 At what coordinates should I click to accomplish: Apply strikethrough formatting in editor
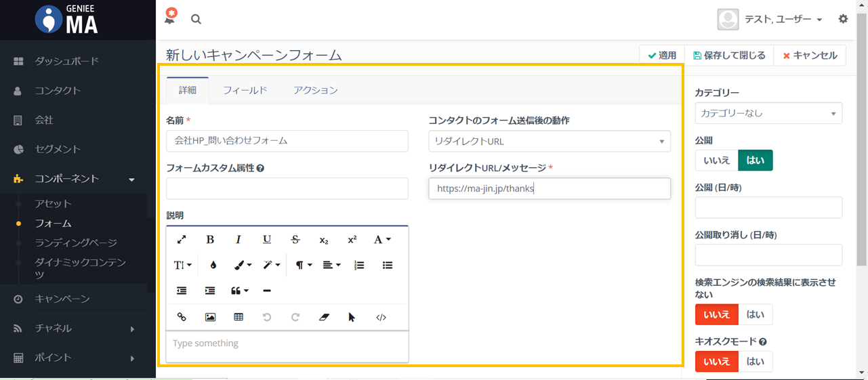[x=295, y=239]
